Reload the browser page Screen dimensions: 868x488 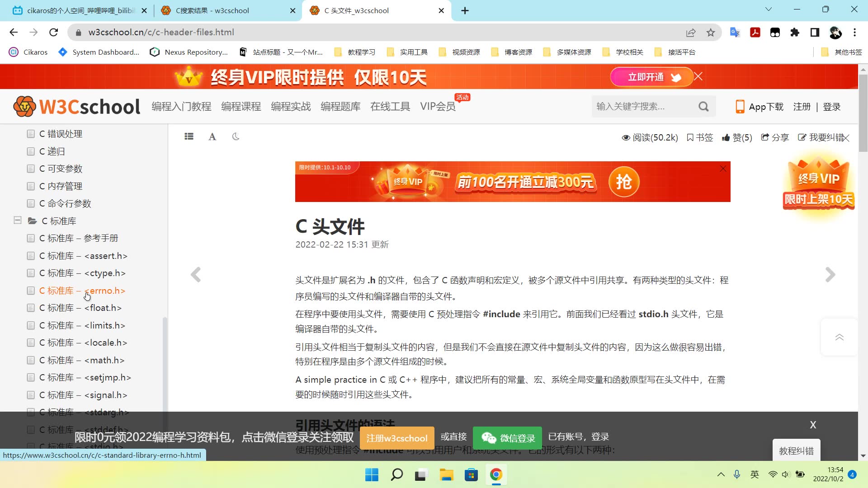53,32
